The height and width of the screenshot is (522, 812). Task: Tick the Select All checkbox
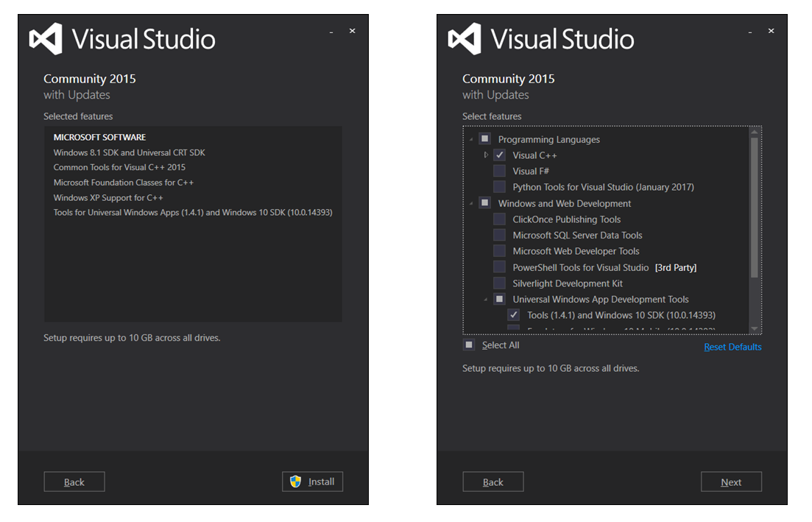pyautogui.click(x=469, y=345)
